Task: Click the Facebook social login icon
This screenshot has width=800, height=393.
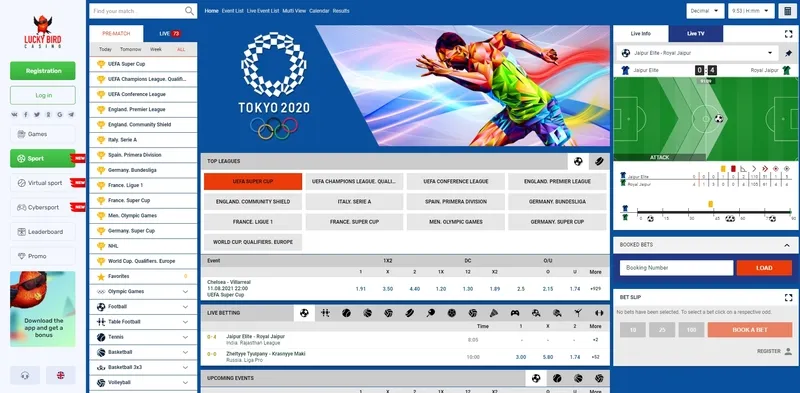Action: 26,115
